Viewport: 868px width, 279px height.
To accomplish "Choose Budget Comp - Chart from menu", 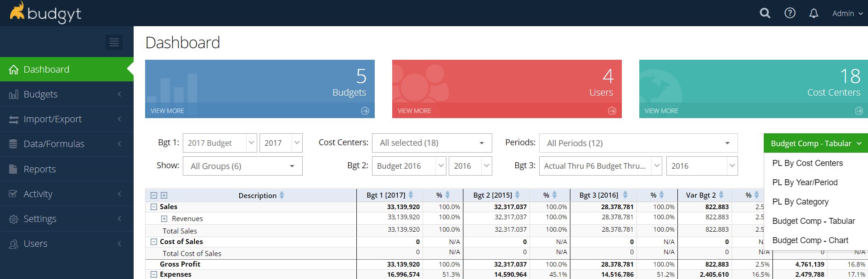I will click(810, 240).
